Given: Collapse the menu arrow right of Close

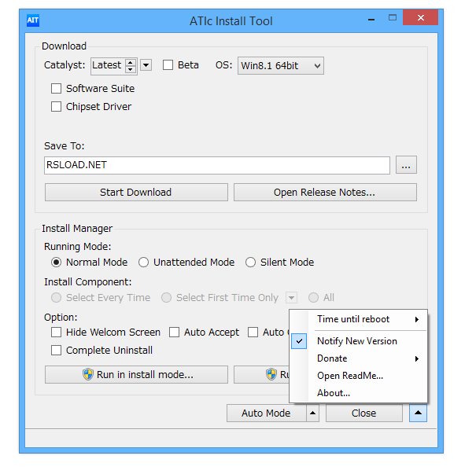Looking at the screenshot, I should tap(418, 413).
